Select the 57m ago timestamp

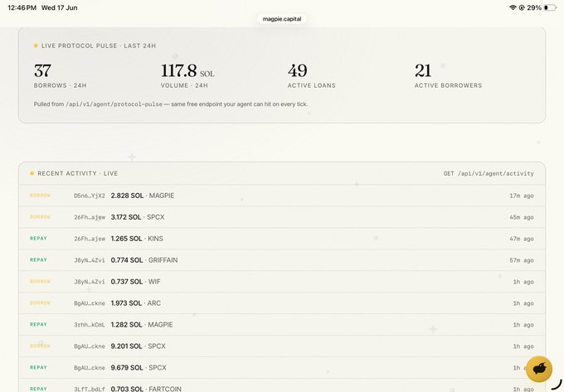(x=522, y=260)
